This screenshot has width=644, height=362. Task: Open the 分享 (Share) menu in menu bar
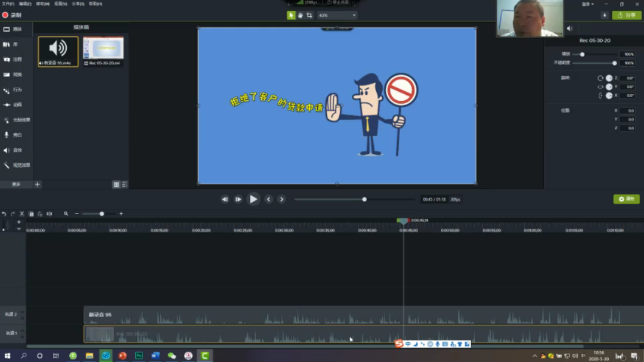coord(78,4)
